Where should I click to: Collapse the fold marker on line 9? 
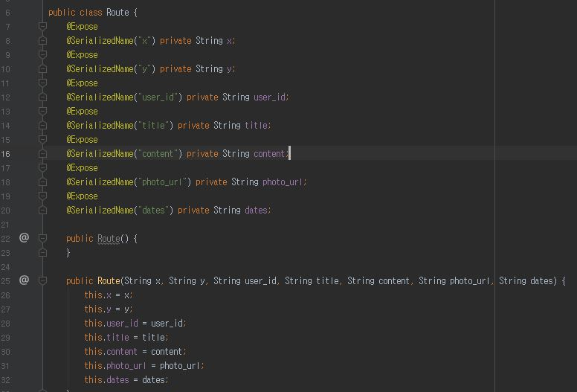coord(42,54)
